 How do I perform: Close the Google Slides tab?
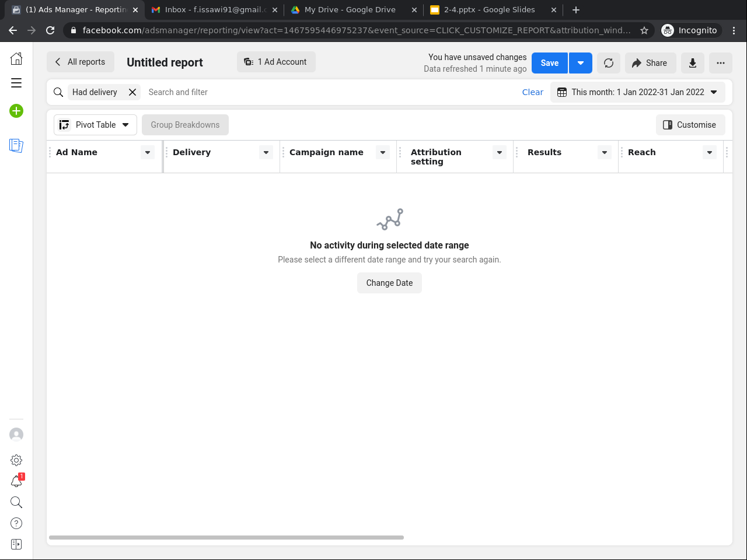[x=554, y=10]
